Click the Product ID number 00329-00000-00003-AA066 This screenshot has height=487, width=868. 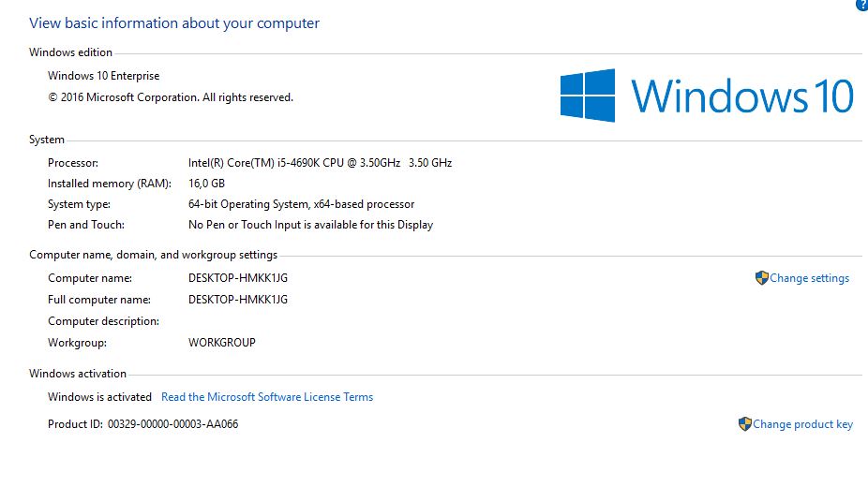[172, 424]
